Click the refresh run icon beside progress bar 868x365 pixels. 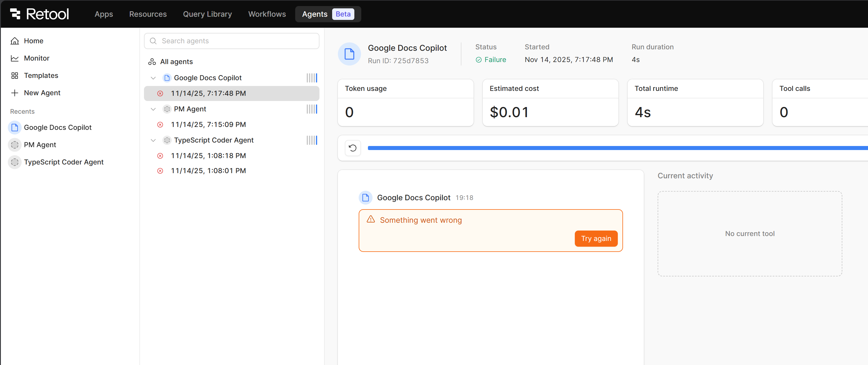pyautogui.click(x=352, y=148)
